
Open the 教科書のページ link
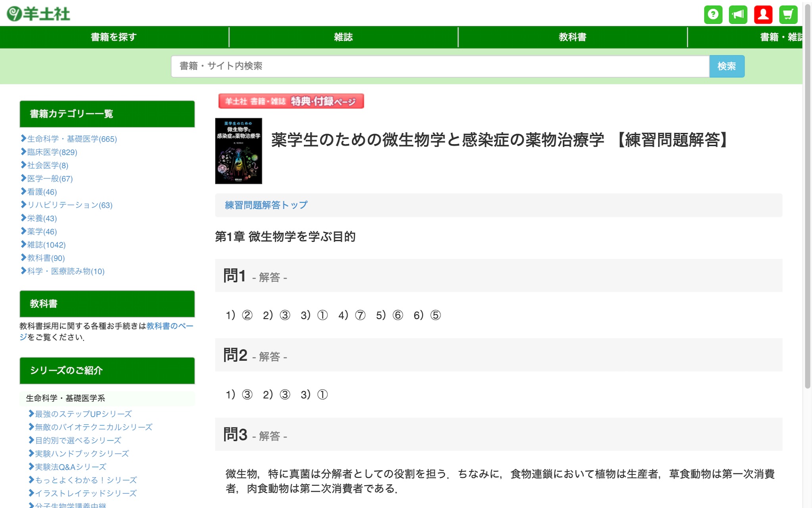(170, 326)
